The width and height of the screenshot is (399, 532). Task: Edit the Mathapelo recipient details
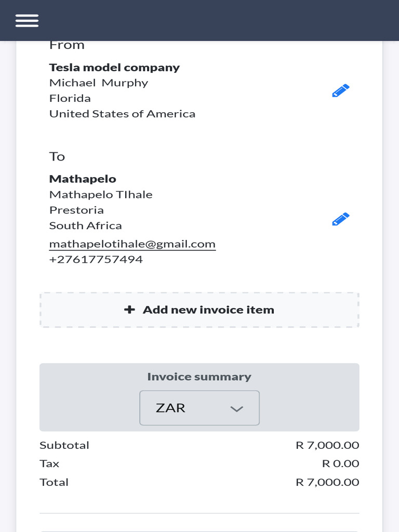[340, 219]
